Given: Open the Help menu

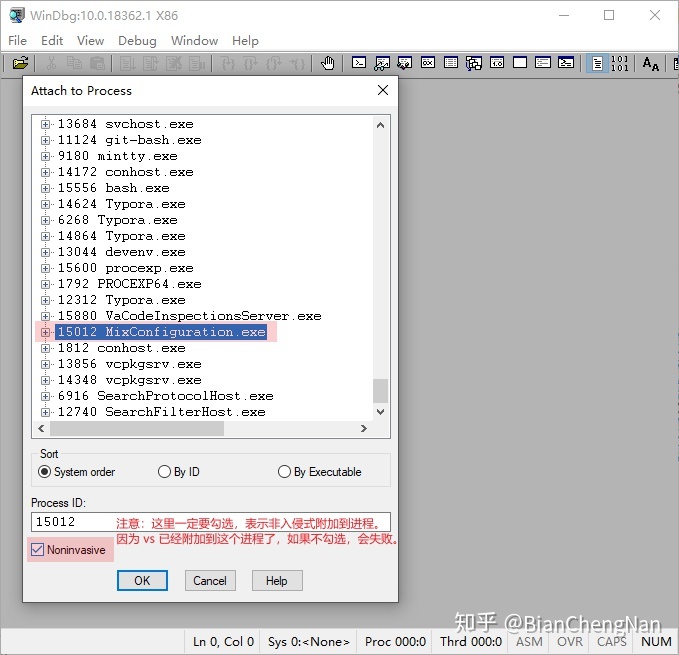Looking at the screenshot, I should pos(245,41).
